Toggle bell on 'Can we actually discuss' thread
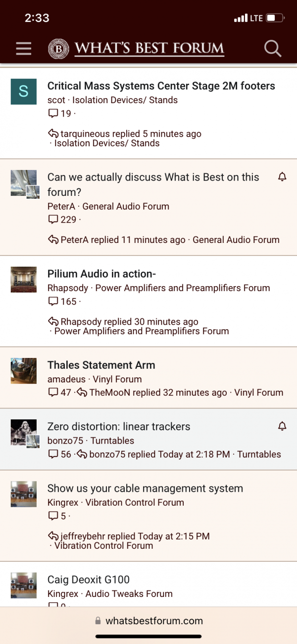Image resolution: width=297 pixels, height=644 pixels. point(282,177)
